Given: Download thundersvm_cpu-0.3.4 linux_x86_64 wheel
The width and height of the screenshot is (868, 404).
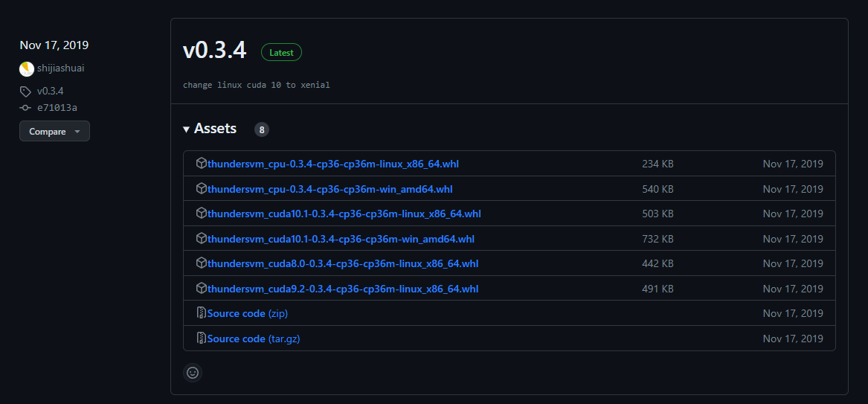Looking at the screenshot, I should [332, 164].
